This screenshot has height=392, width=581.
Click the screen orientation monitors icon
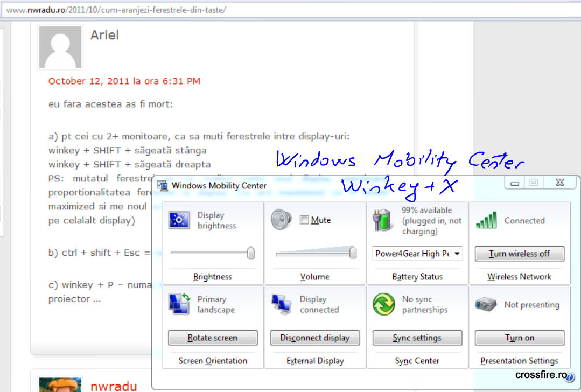click(x=180, y=304)
